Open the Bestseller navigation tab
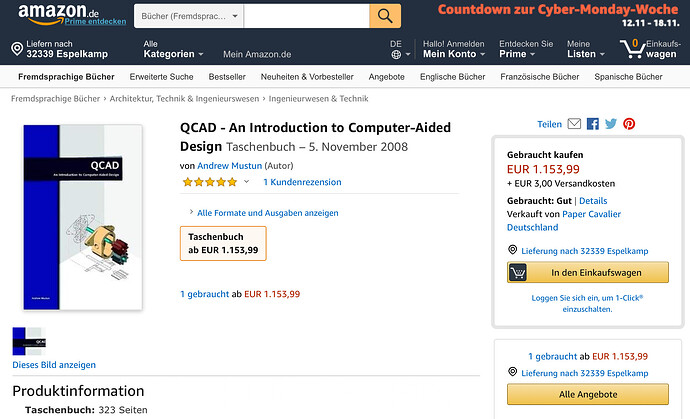Image resolution: width=690 pixels, height=419 pixels. coord(227,76)
